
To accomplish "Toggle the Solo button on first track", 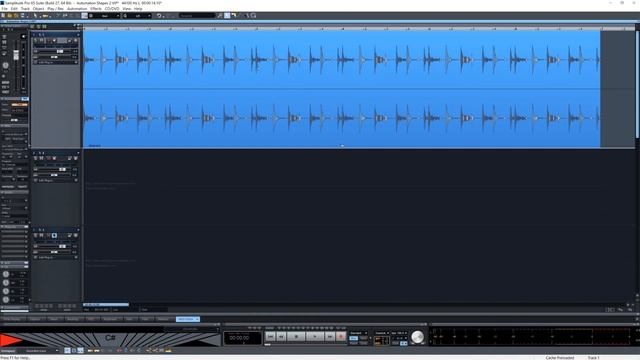I will pos(36,41).
